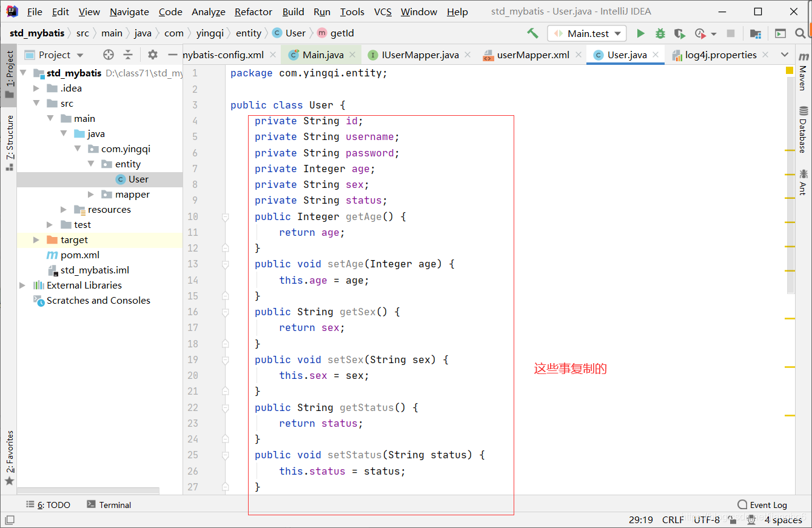Image resolution: width=812 pixels, height=528 pixels.
Task: Open dropdown arrow beside profiler run icon
Action: [714, 34]
